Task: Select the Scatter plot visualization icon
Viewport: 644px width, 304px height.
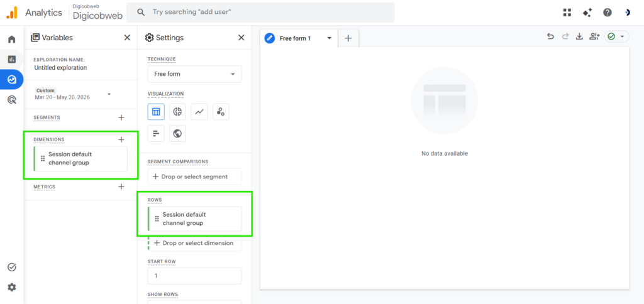Action: (221, 112)
